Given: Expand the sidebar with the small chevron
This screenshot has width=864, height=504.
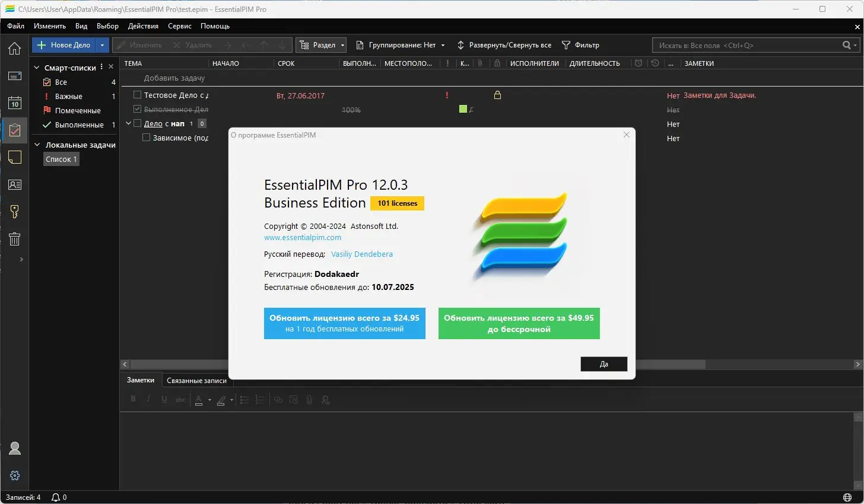Looking at the screenshot, I should pyautogui.click(x=21, y=259).
